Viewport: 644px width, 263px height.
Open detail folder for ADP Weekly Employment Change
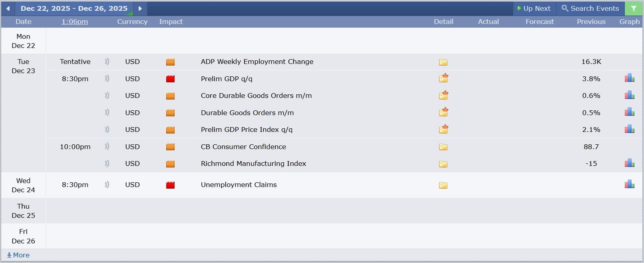pyautogui.click(x=443, y=62)
